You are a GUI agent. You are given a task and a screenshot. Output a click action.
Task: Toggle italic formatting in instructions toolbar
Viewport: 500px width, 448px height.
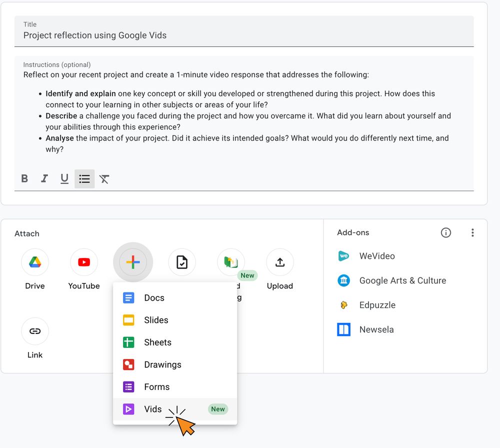coord(44,178)
